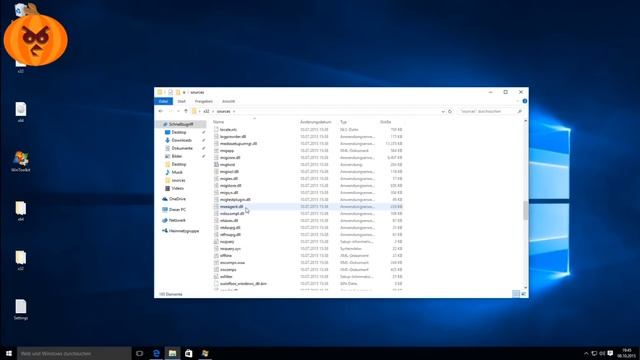The image size is (640, 360).
Task: Go back in the Explorer window
Action: 161,111
